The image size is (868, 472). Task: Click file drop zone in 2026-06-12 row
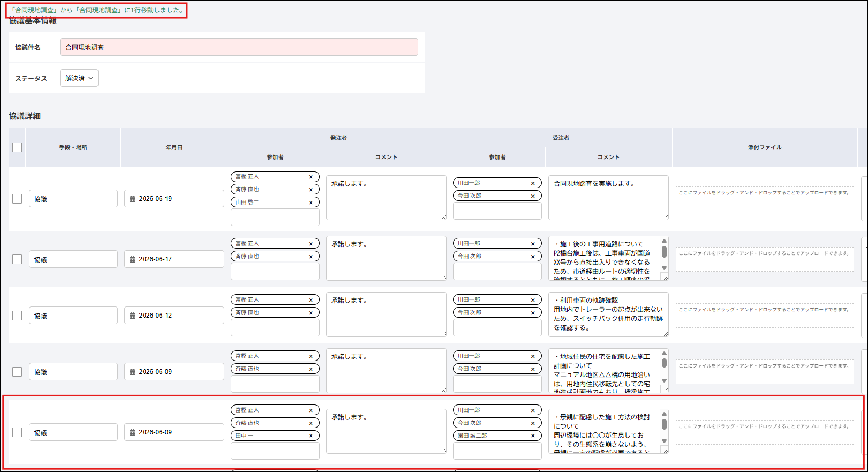[x=765, y=316]
